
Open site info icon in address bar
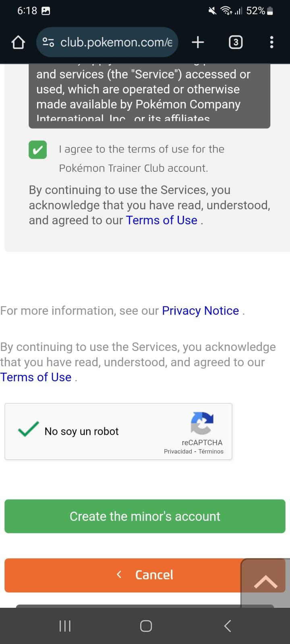pyautogui.click(x=48, y=42)
